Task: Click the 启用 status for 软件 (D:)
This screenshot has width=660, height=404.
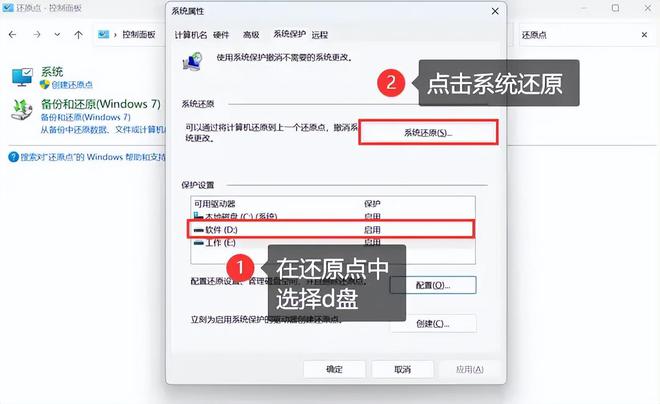Action: (372, 230)
